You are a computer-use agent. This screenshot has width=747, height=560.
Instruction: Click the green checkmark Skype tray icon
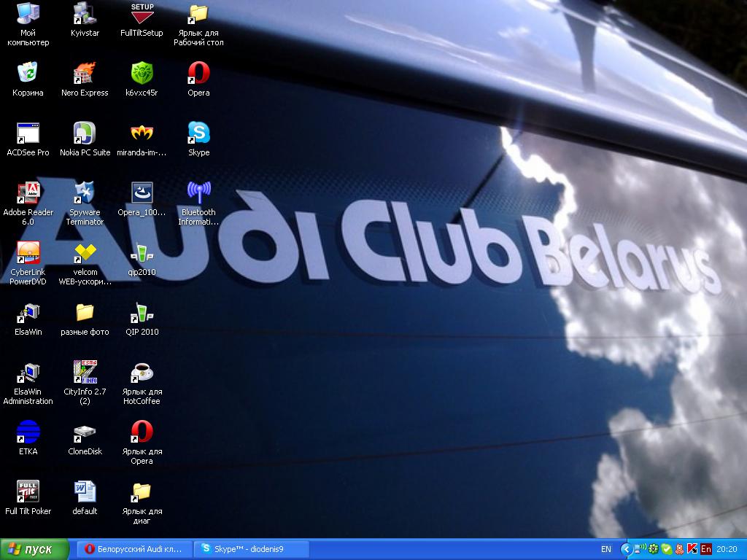(666, 549)
